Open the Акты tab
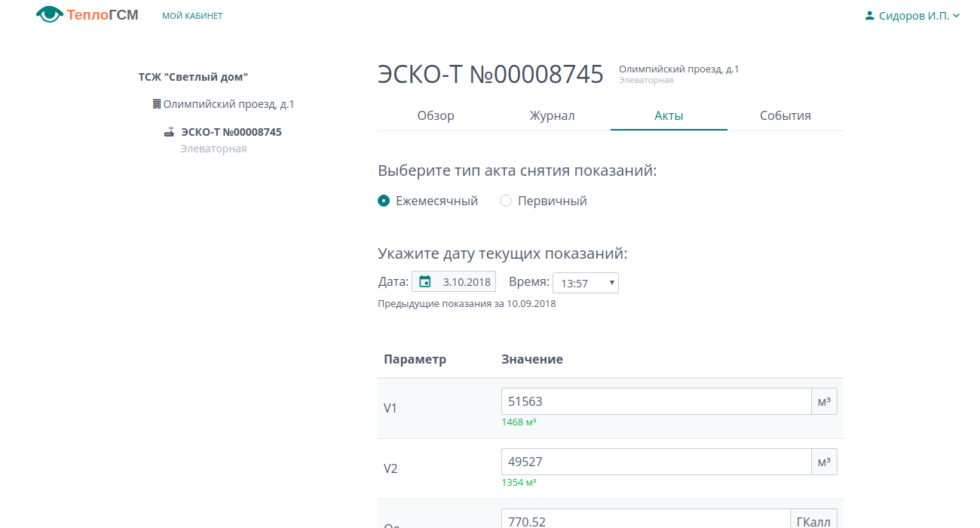 point(669,115)
